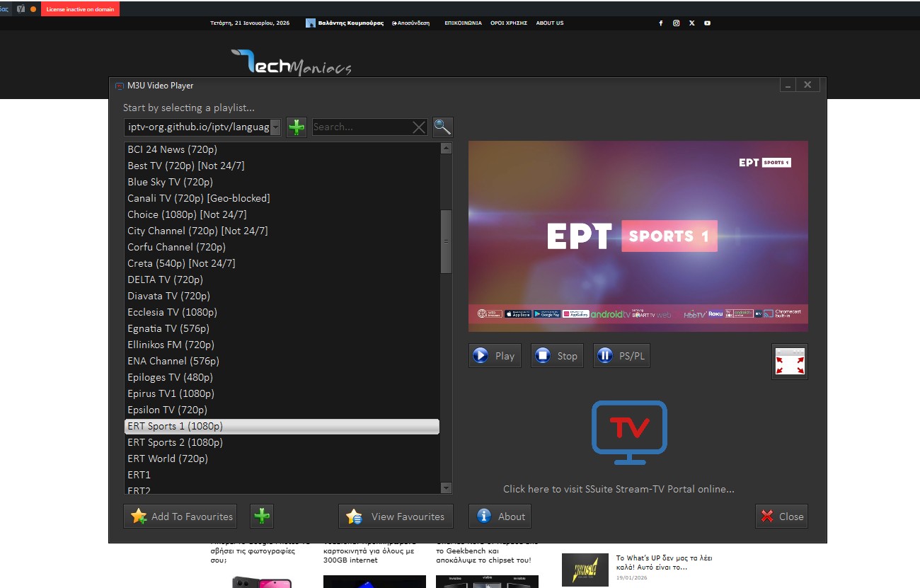
Task: Open View Favourites list
Action: tap(395, 517)
